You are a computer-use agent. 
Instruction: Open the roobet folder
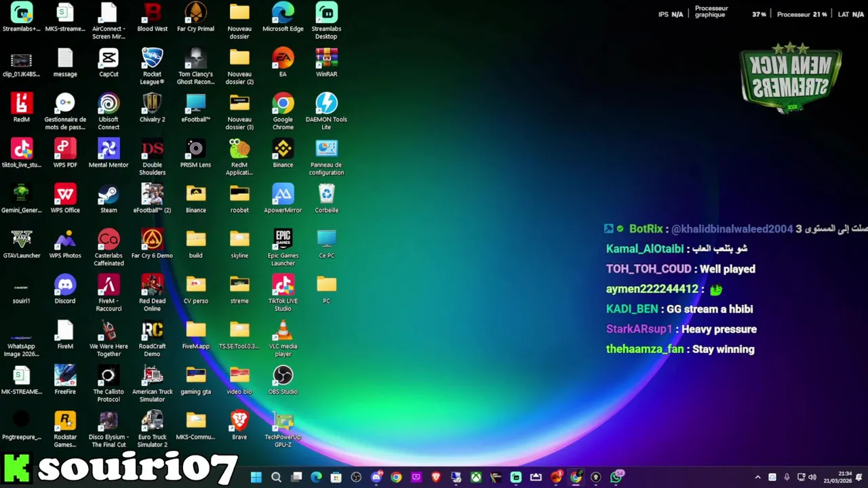coord(239,199)
